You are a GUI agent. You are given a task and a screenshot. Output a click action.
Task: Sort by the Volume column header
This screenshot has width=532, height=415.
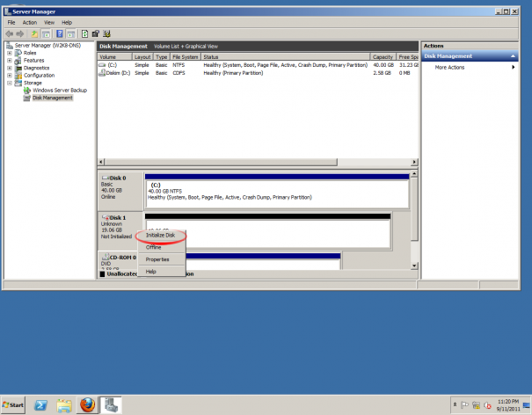click(114, 56)
